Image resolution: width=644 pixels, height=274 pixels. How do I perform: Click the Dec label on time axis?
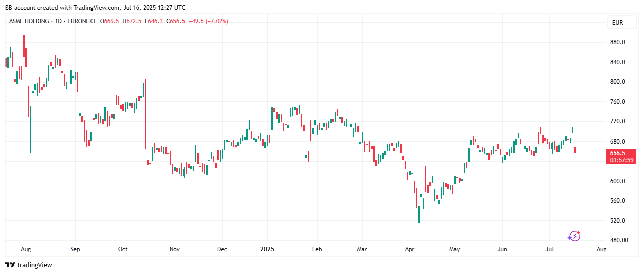(222, 249)
